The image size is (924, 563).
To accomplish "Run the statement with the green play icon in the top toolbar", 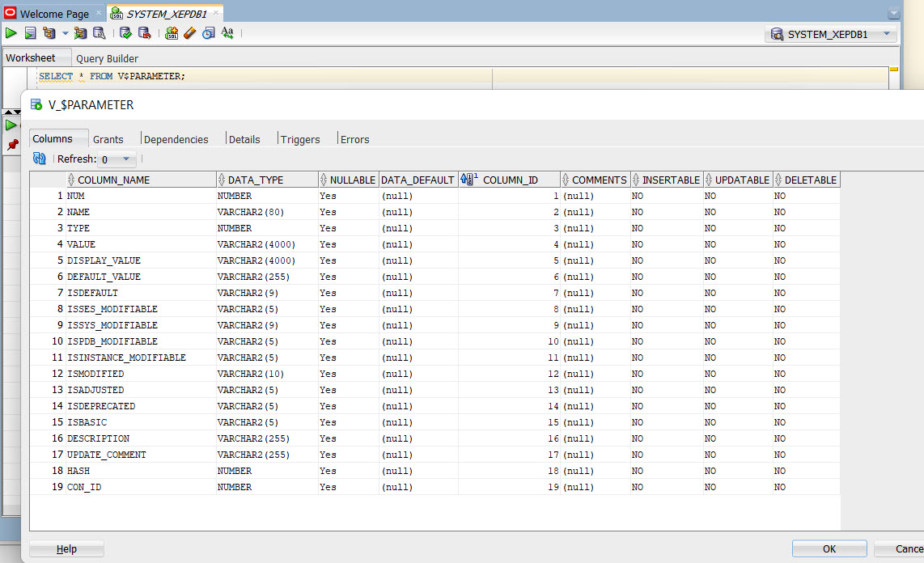I will click(x=11, y=33).
